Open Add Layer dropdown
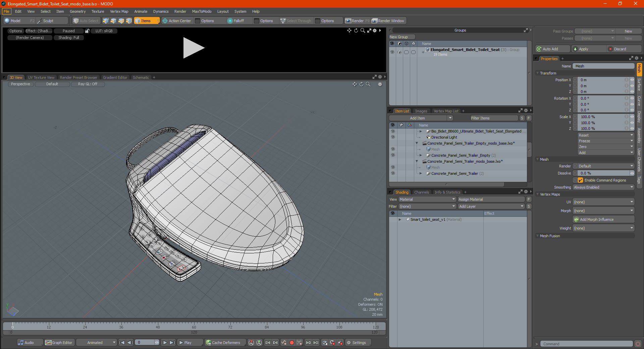The width and height of the screenshot is (644, 349). point(491,206)
